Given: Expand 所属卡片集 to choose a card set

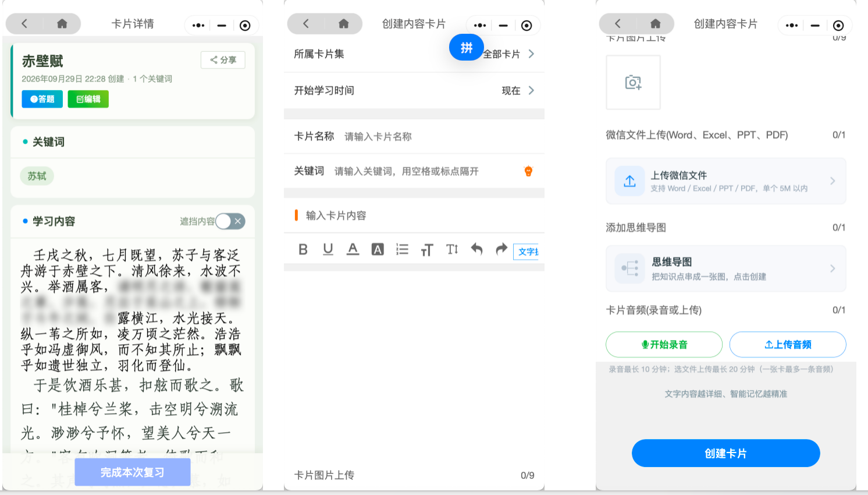Looking at the screenshot, I should point(414,54).
